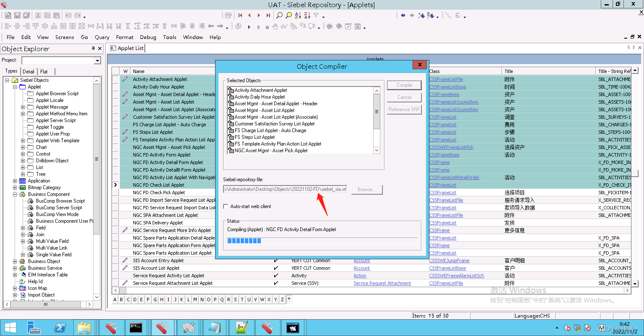Screen dimensions: 644x336
Task: Click the compiling progress bar
Action: (x=322, y=241)
